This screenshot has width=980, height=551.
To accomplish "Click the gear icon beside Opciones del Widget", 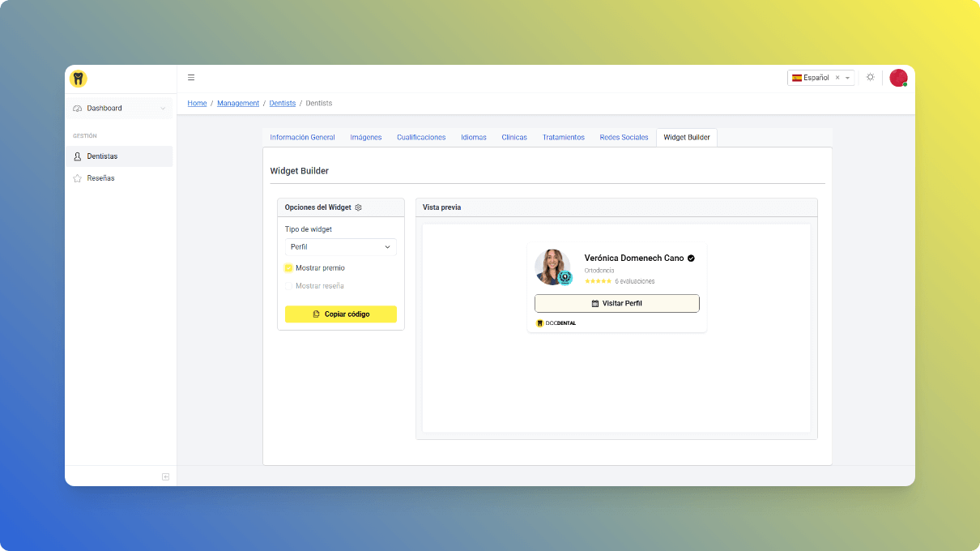I will (359, 207).
